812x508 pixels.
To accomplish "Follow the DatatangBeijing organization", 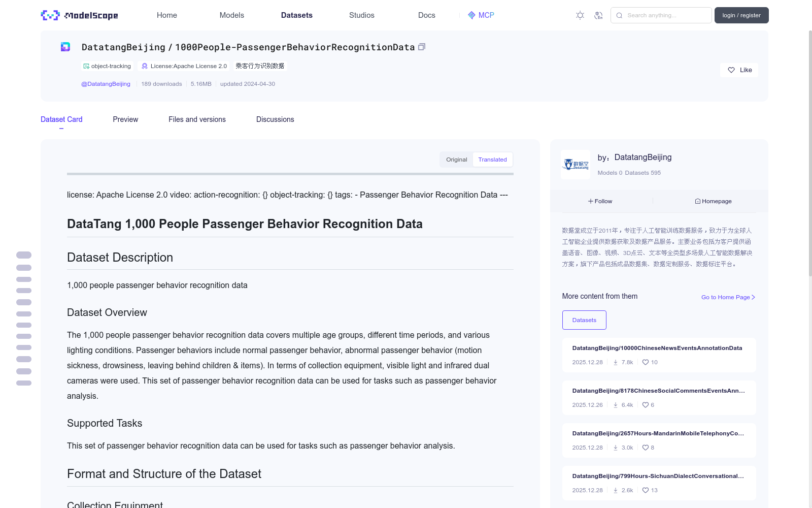I will (600, 201).
